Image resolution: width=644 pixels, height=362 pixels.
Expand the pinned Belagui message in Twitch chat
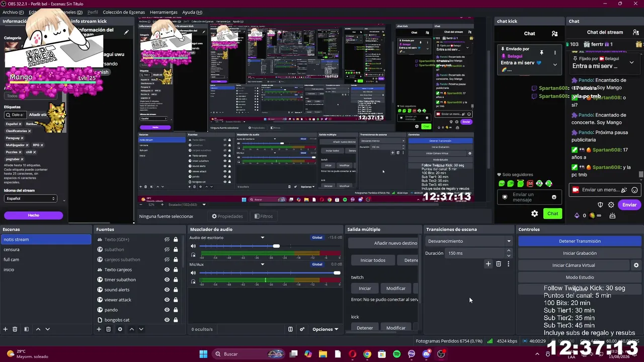click(x=631, y=62)
